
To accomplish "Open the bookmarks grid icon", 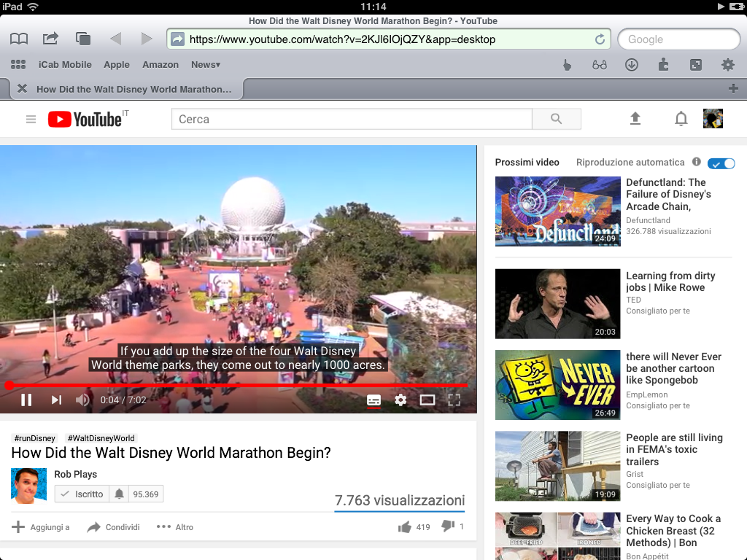I will coord(18,64).
